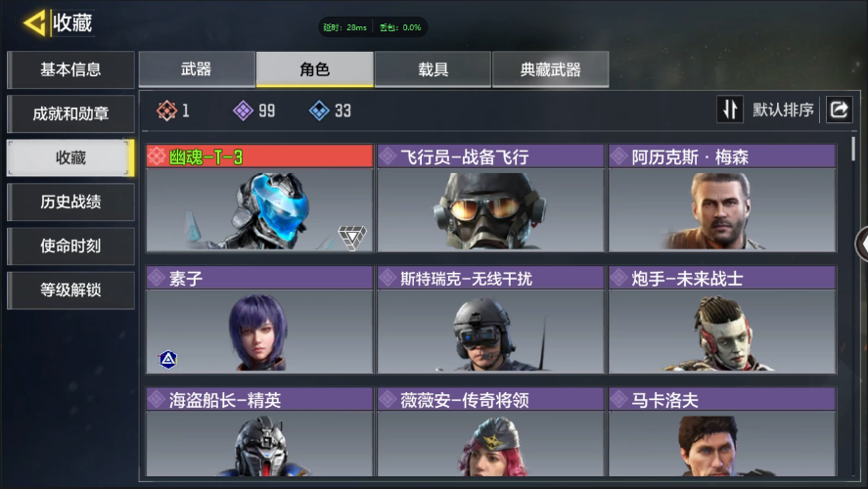
Task: Open the 典藏武器 tab
Action: pyautogui.click(x=551, y=69)
